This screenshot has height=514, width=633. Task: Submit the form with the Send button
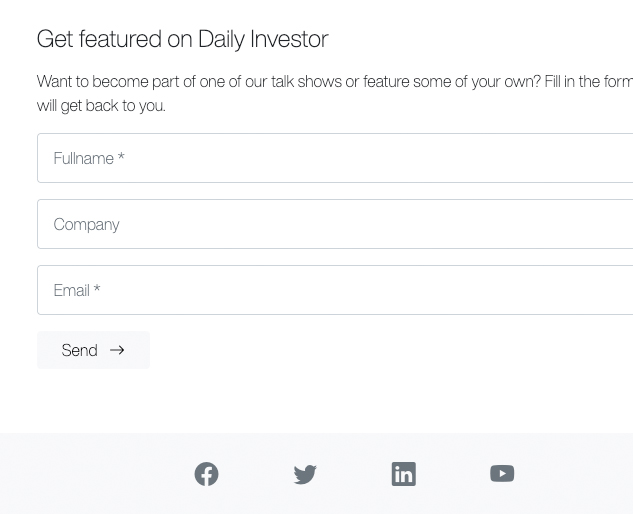(93, 350)
